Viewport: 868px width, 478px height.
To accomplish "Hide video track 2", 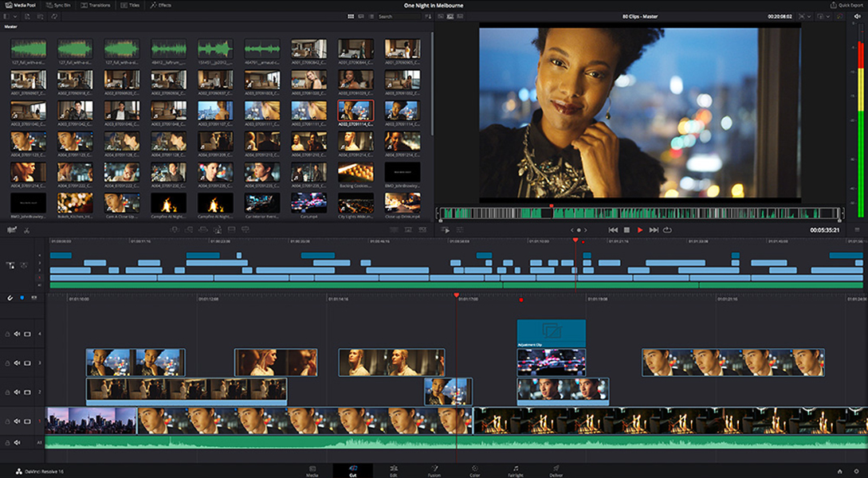I will point(27,392).
